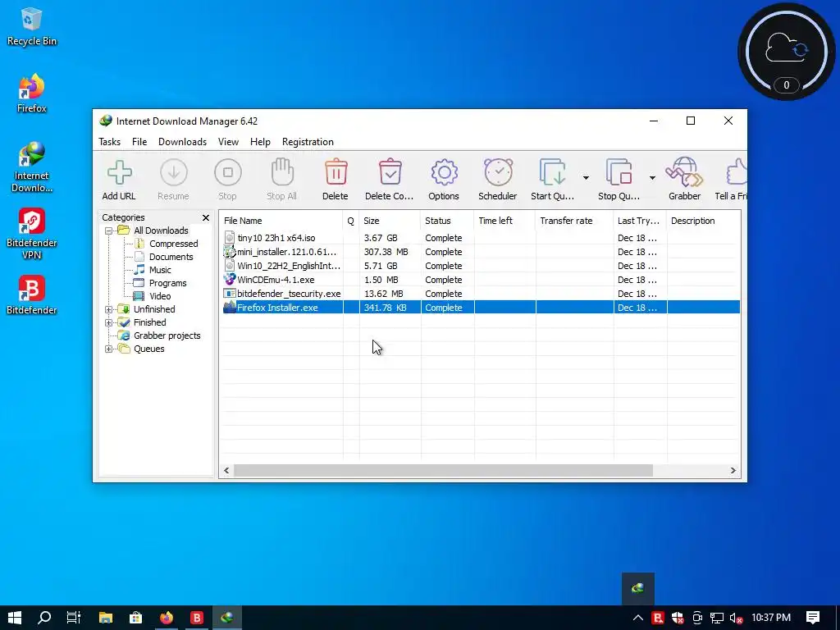Click the Stop Queue toolbar icon
Image resolution: width=840 pixels, height=630 pixels.
[x=619, y=172]
